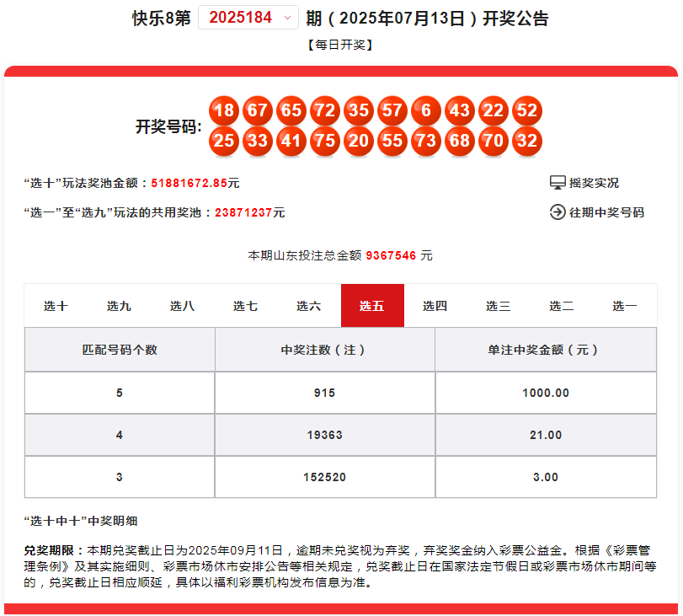This screenshot has height=616, width=683.
Task: Click the arrow icon beside 往期中奖号码
Action: (558, 212)
